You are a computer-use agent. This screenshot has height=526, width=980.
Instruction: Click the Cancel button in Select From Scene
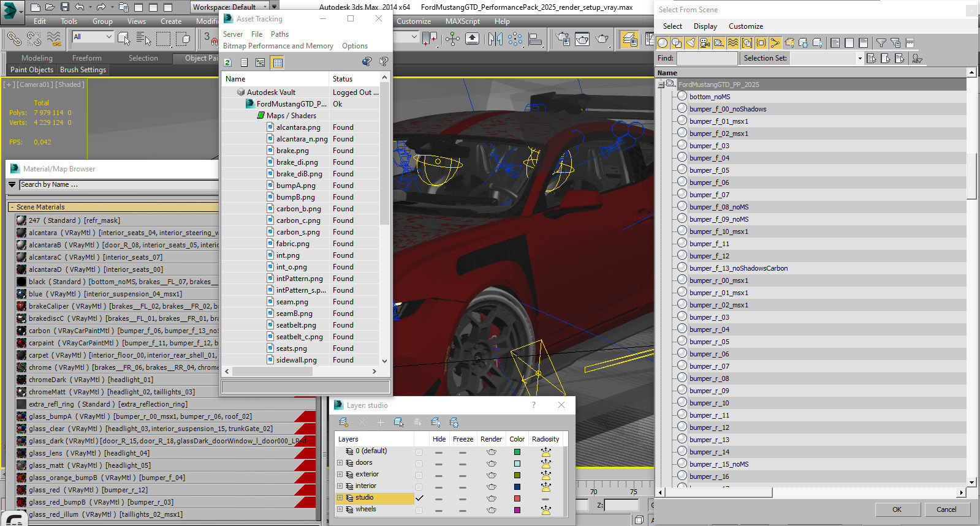pos(946,509)
